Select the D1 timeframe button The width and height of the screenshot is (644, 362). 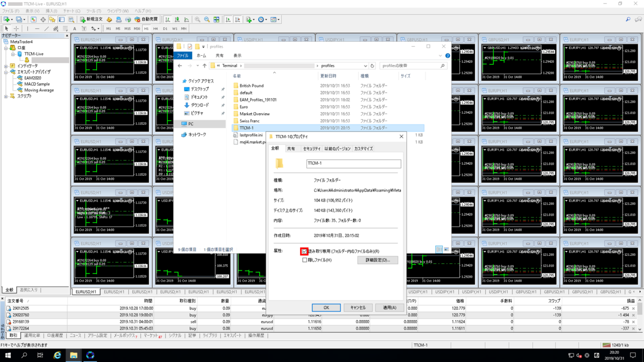pyautogui.click(x=165, y=28)
